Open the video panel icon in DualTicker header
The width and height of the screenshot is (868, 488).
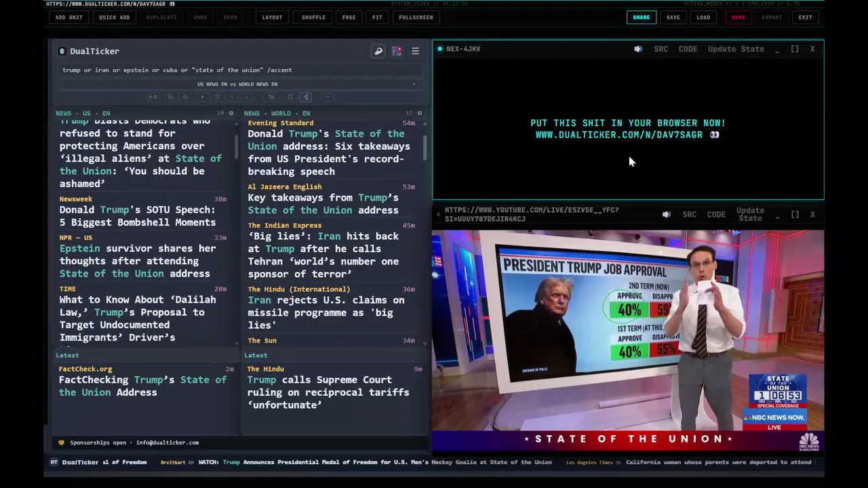tap(397, 51)
